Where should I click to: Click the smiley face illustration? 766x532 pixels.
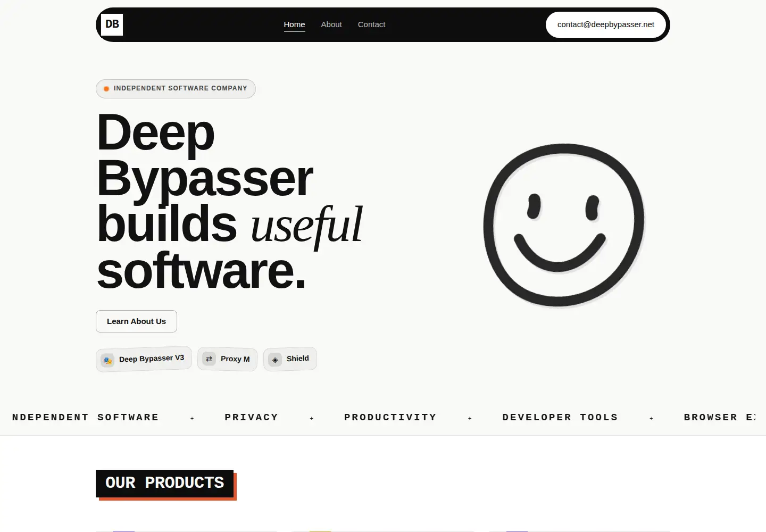(x=564, y=225)
